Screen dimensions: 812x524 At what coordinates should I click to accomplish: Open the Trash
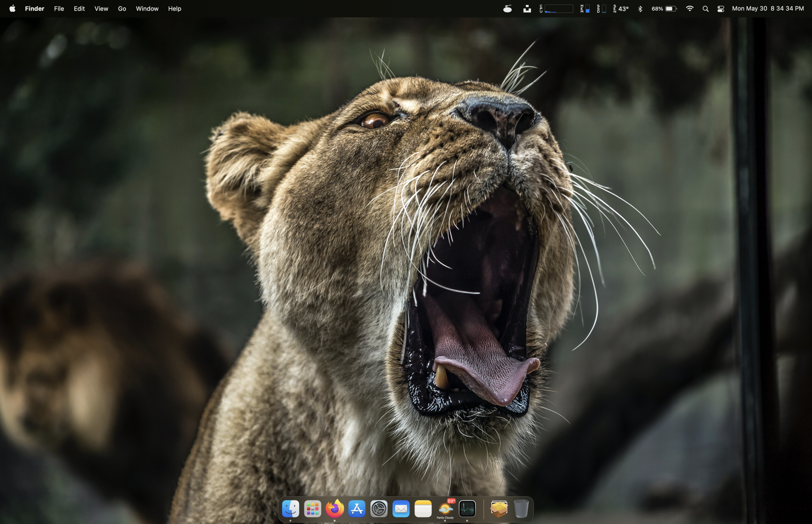[x=521, y=509]
